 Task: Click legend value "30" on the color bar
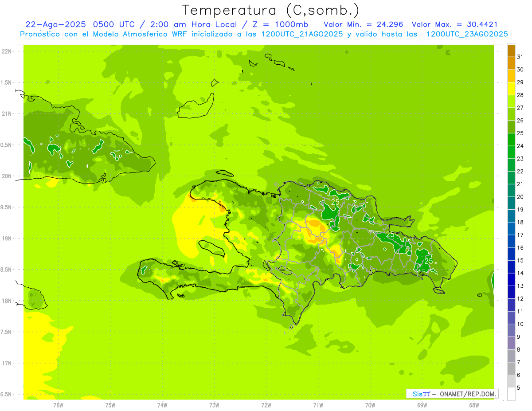520,70
